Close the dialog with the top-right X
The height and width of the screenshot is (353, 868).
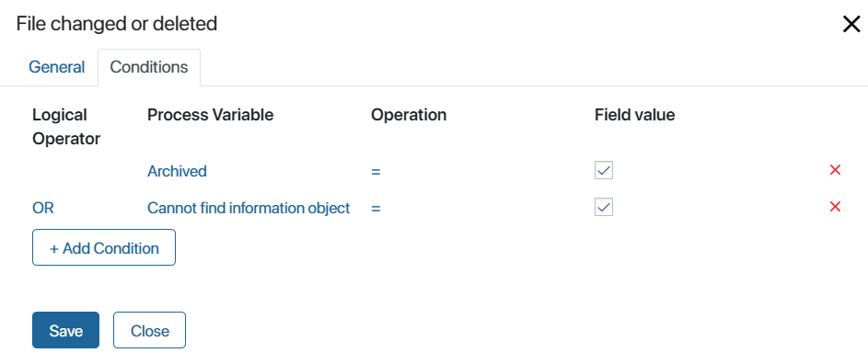pos(851,24)
